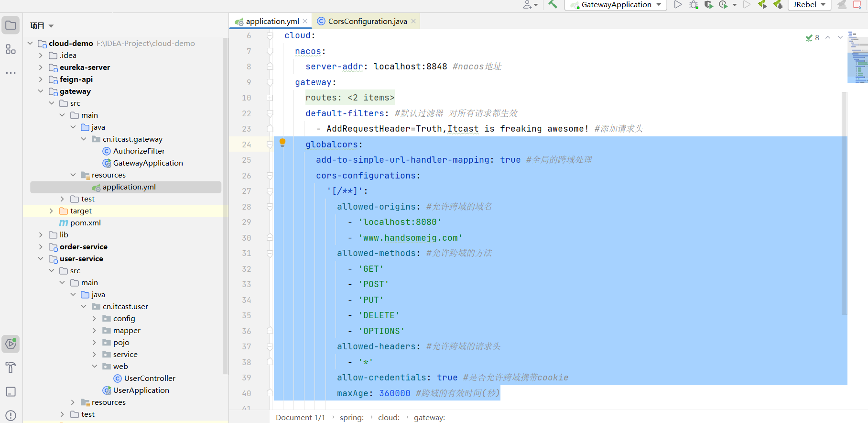Run with JRebel rocket icon
The image size is (868, 423).
[x=762, y=5]
